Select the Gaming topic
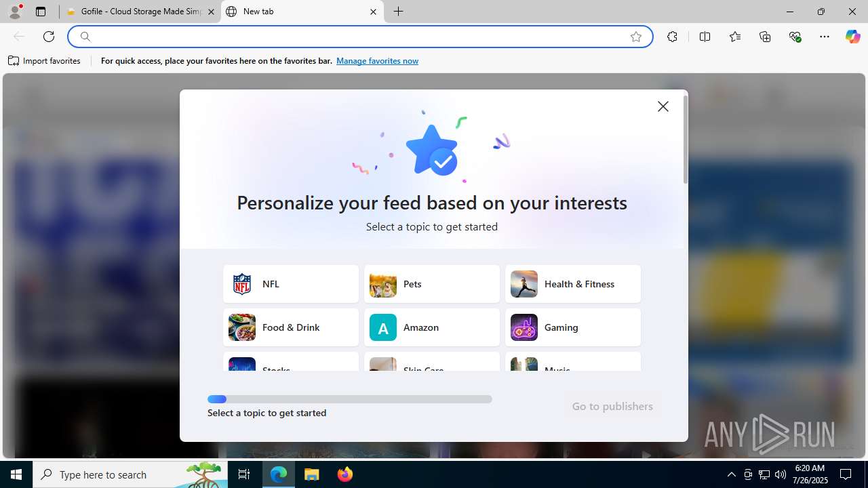Screen dimensions: 868x488 573,327
